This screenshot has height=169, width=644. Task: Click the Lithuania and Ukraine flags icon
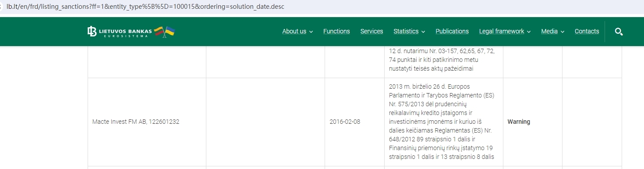(x=165, y=32)
